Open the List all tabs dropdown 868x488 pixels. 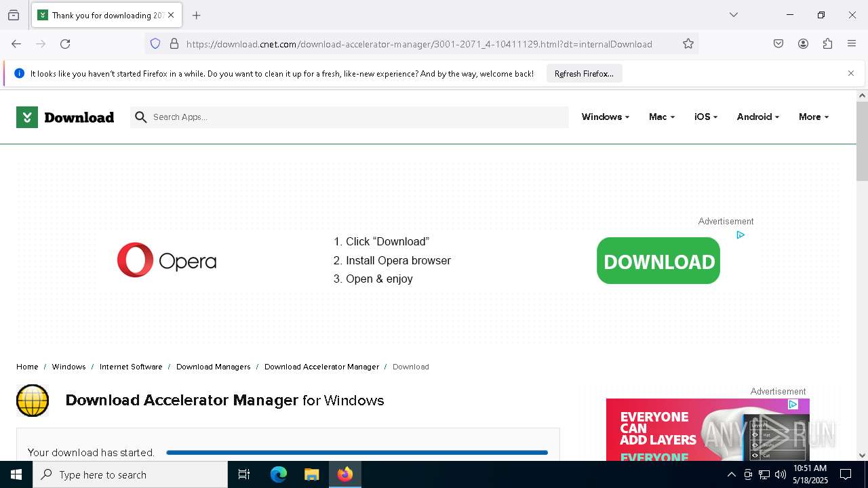734,15
